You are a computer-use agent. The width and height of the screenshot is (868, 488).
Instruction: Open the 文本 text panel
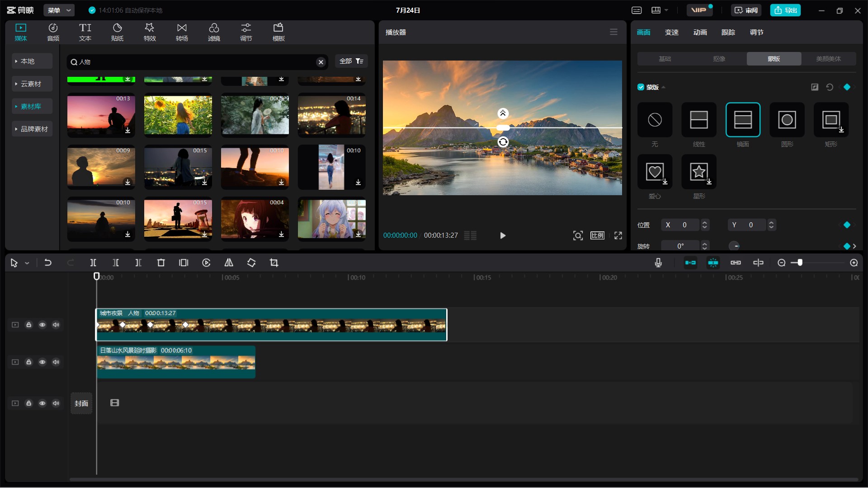click(x=85, y=32)
